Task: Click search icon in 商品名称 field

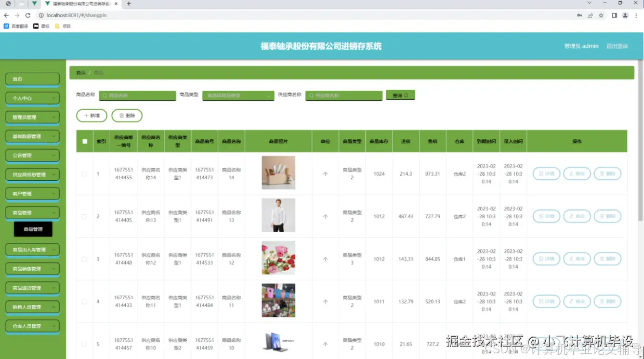Action: 105,96
